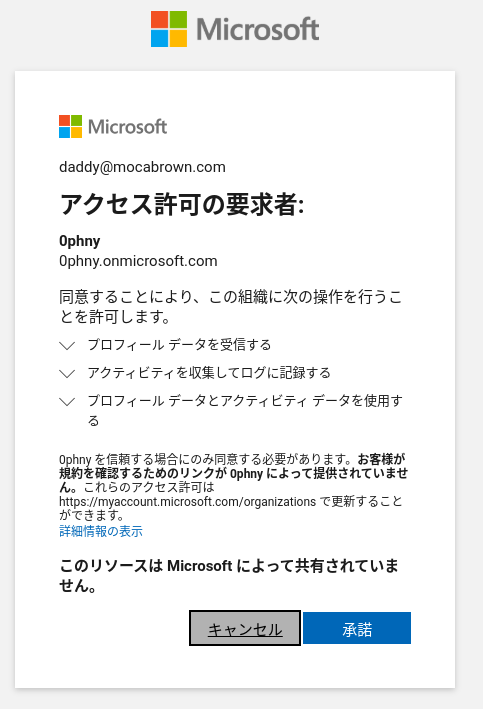Click the daddy@mocabrown.com account email
The image size is (483, 709).
point(142,167)
